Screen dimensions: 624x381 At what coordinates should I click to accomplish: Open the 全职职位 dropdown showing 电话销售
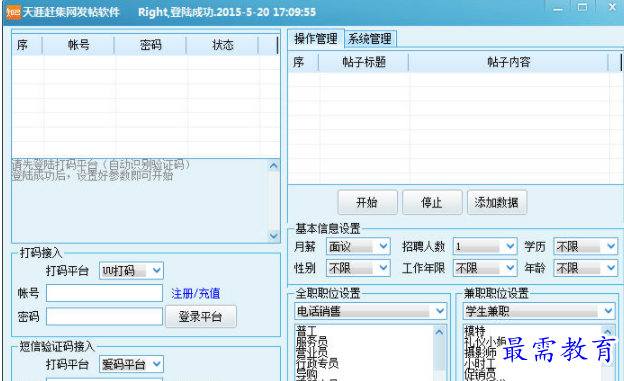coord(370,311)
